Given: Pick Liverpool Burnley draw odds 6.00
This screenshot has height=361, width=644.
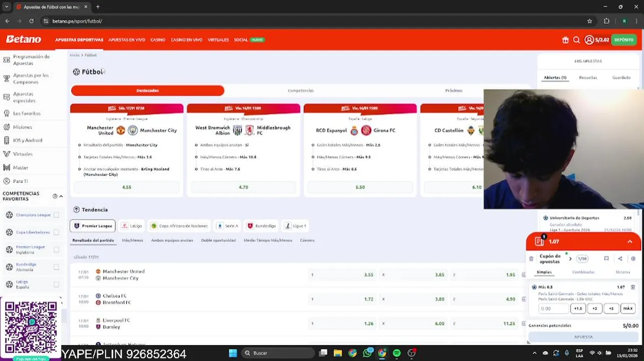Looking at the screenshot, I should [414, 323].
